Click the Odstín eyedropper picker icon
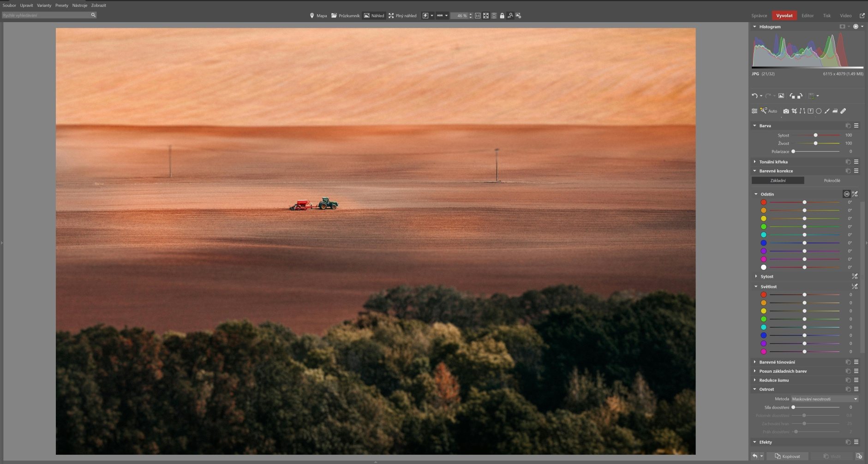This screenshot has height=464, width=868. tap(855, 194)
